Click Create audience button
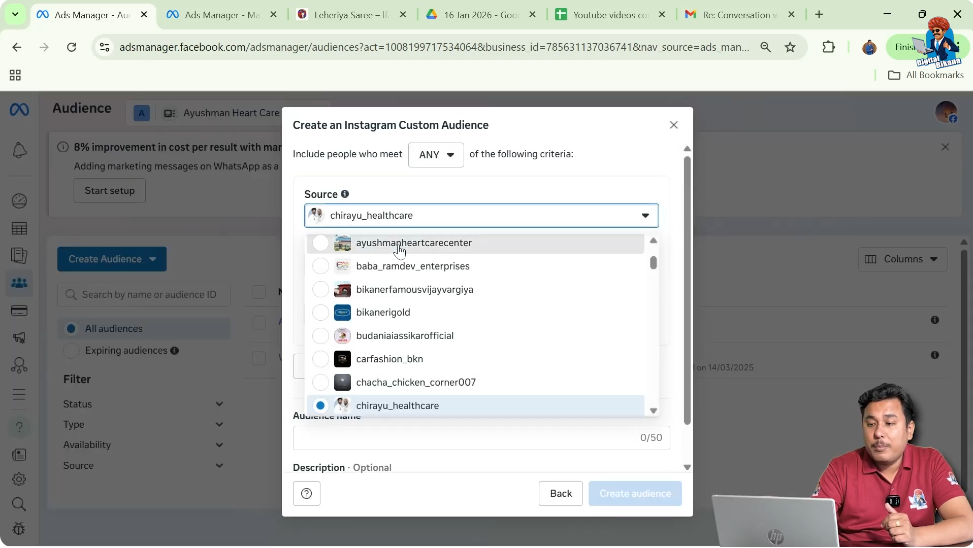The width and height of the screenshot is (973, 548). pyautogui.click(x=635, y=493)
